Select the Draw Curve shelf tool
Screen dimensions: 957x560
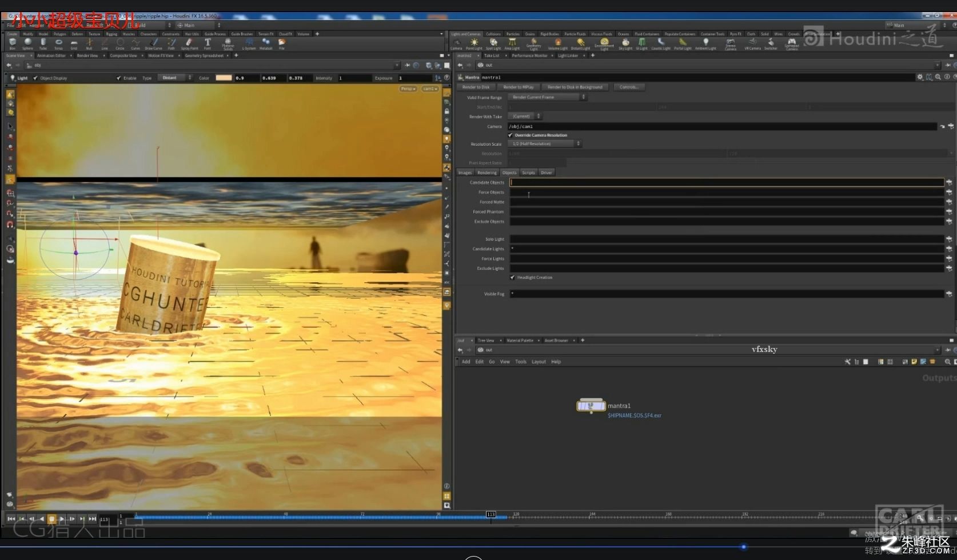click(x=153, y=43)
